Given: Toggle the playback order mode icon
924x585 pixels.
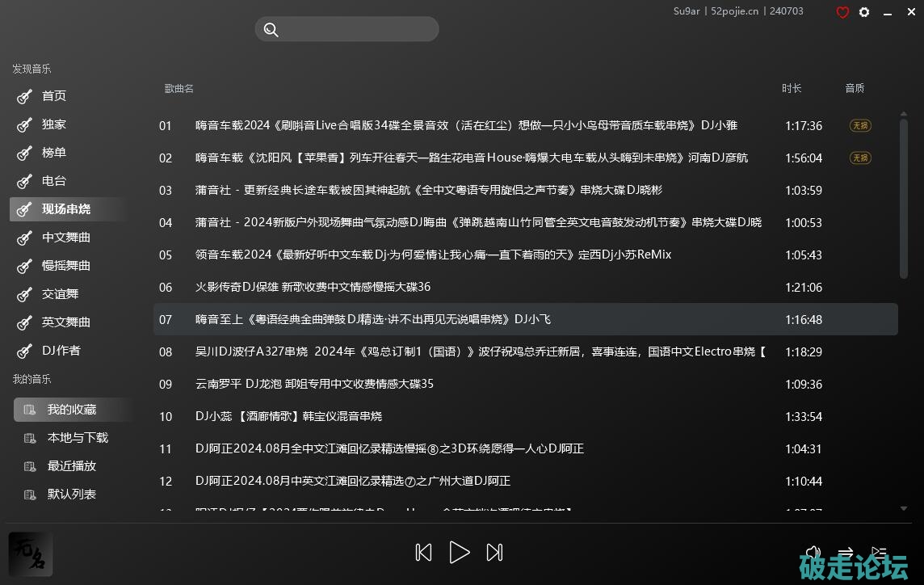Looking at the screenshot, I should coord(846,553).
